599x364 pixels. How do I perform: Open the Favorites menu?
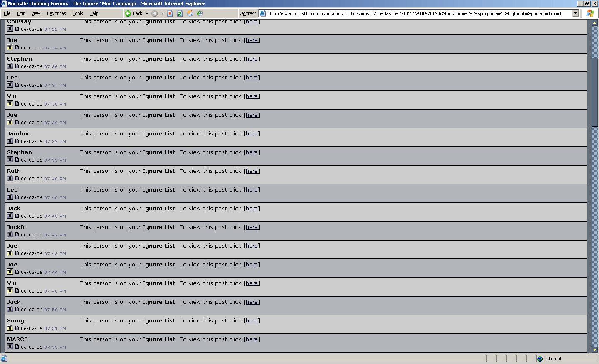pos(56,14)
